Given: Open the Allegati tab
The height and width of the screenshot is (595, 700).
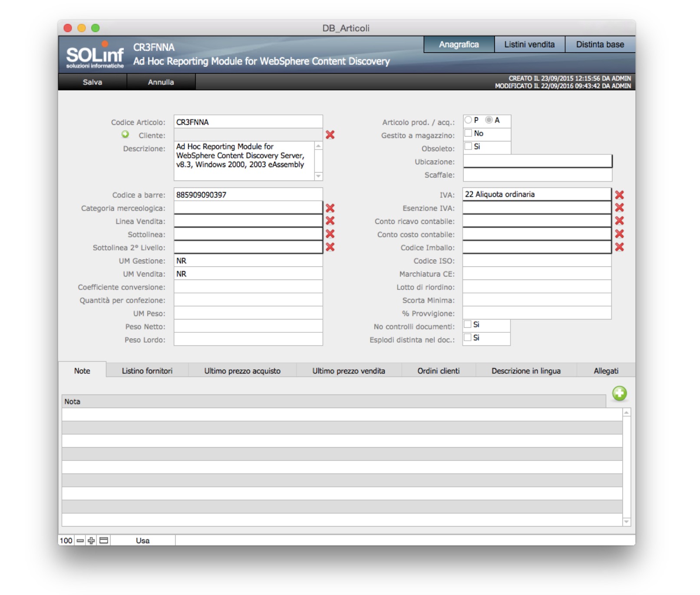Looking at the screenshot, I should [606, 370].
